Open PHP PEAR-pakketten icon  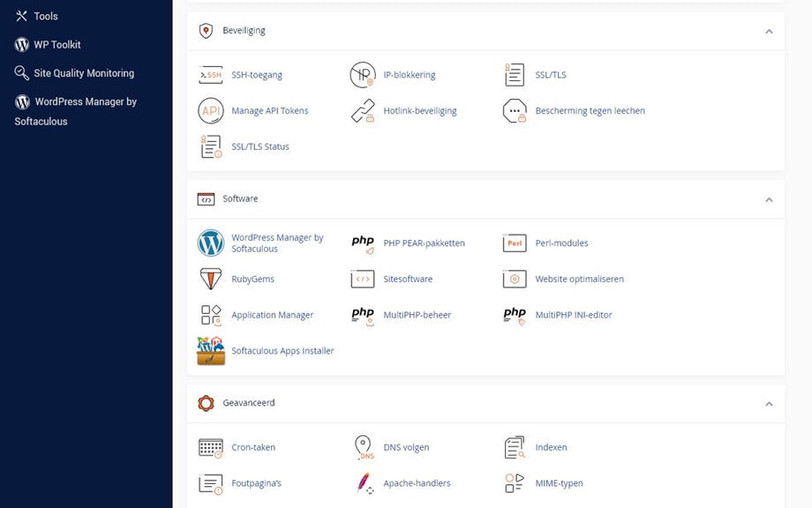pos(363,244)
